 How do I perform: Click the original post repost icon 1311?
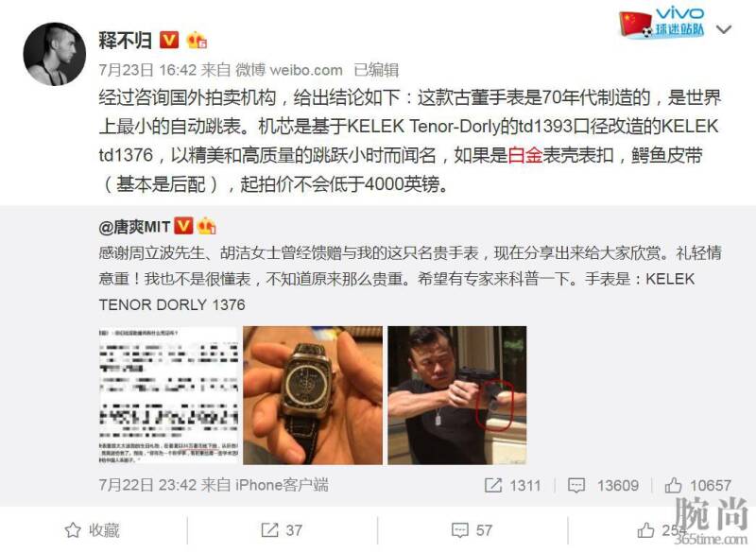(x=513, y=485)
